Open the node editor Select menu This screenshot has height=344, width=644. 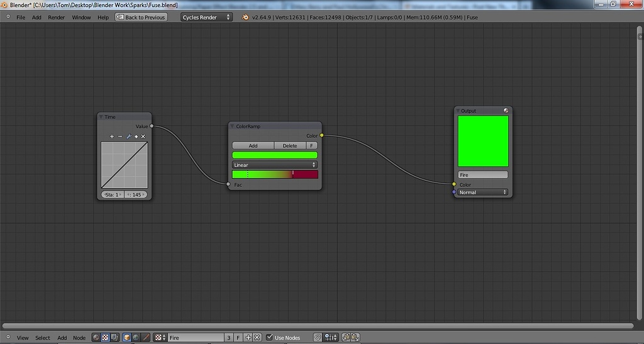point(42,338)
